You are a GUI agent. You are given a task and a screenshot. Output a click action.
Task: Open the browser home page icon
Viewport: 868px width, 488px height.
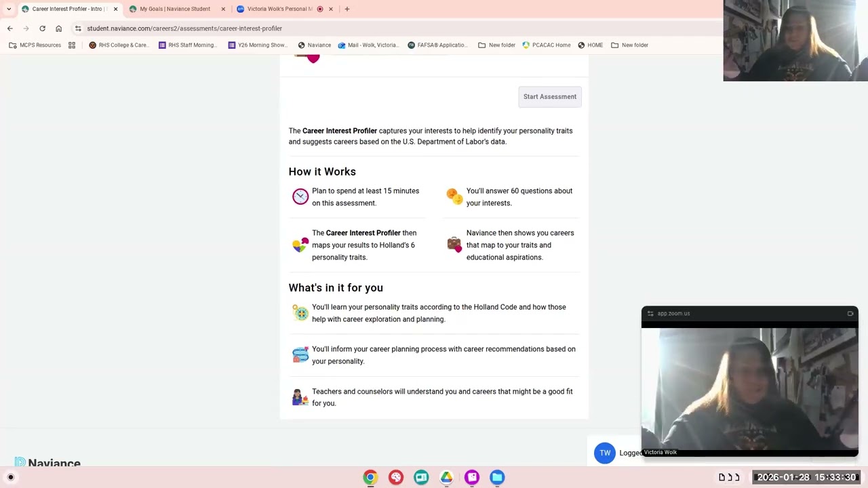click(x=58, y=28)
